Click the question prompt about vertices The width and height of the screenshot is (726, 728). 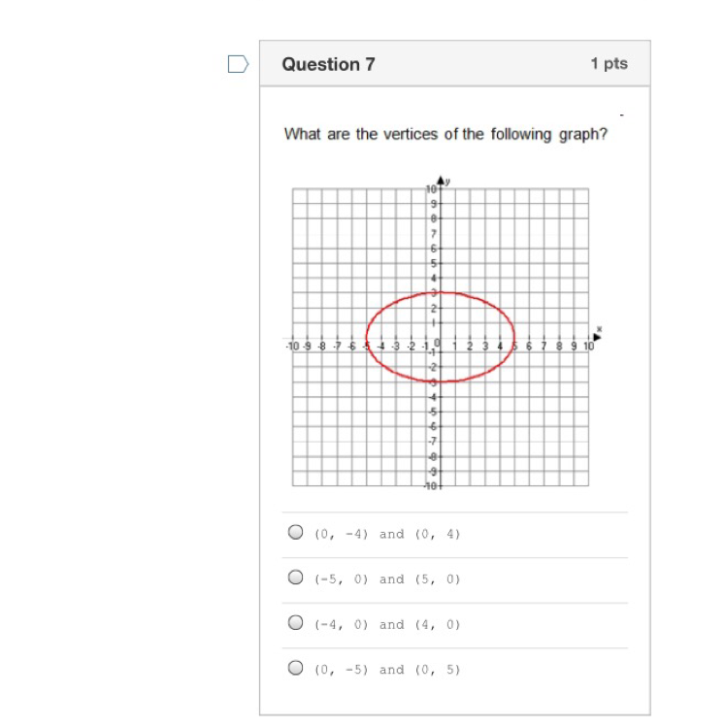[445, 134]
